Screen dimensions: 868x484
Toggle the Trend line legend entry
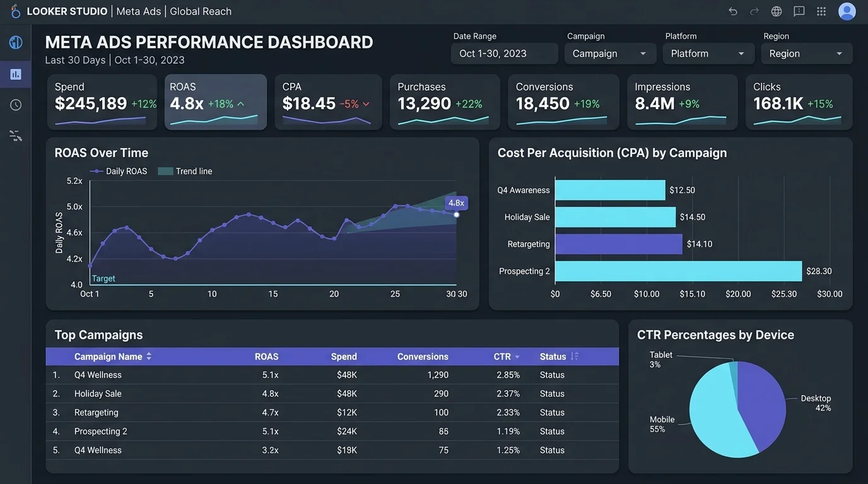[x=185, y=171]
